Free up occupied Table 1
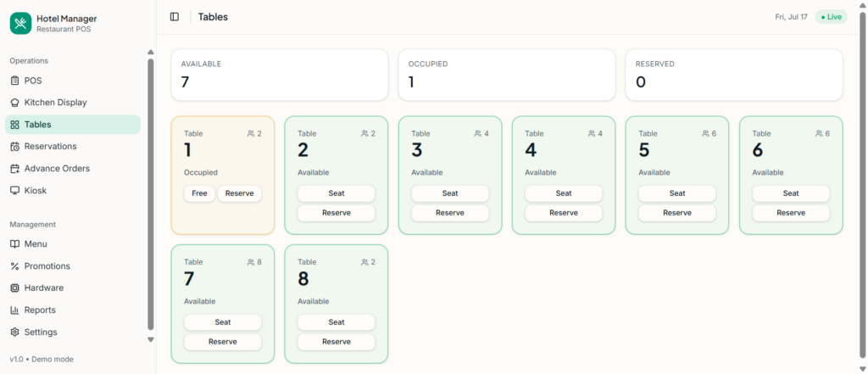The image size is (868, 374). coord(199,193)
